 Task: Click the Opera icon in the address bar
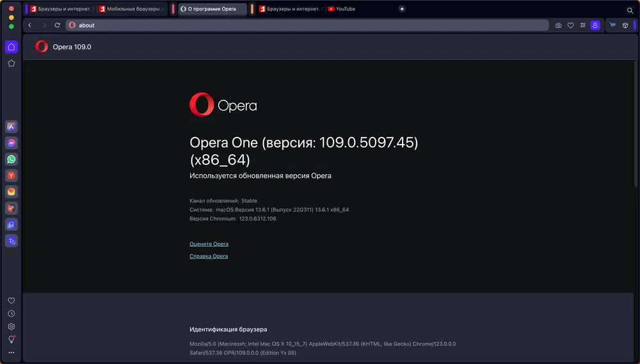(72, 26)
